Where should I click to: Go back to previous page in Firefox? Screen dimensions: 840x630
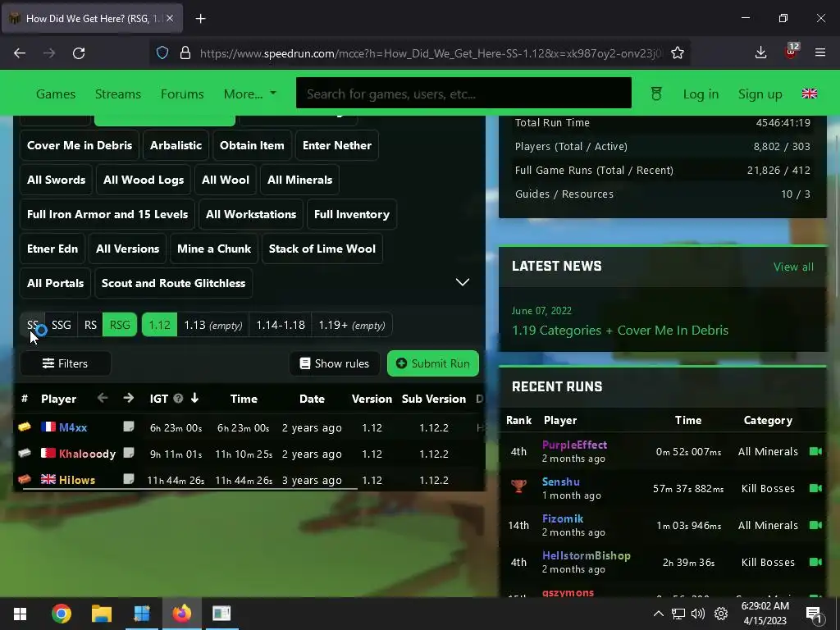click(x=20, y=53)
